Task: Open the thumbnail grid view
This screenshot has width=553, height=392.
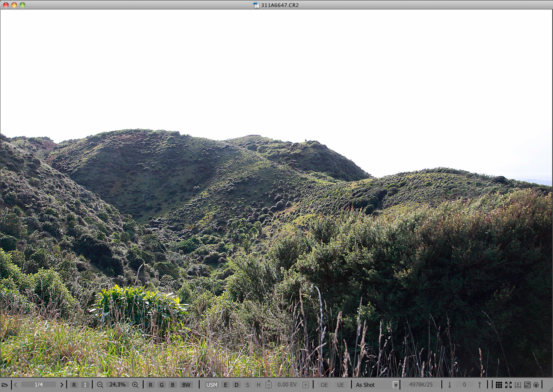Action: [499, 385]
